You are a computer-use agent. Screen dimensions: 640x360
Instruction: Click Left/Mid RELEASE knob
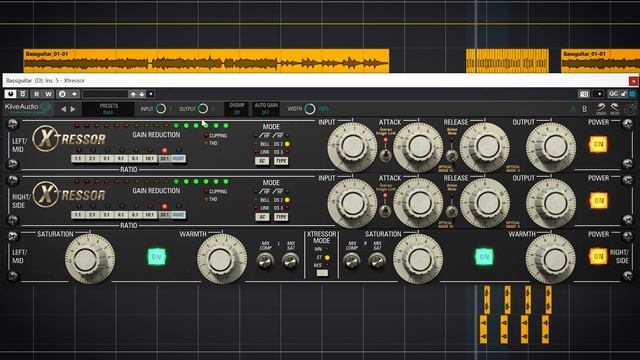pyautogui.click(x=485, y=147)
